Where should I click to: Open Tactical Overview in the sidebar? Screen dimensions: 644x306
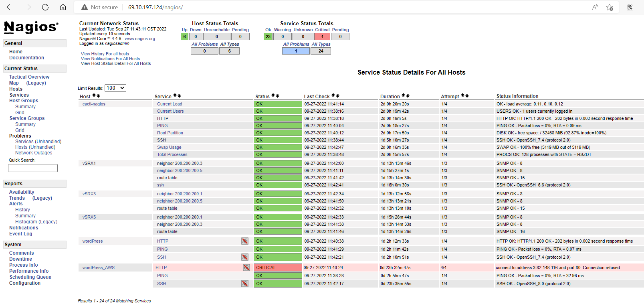click(29, 77)
